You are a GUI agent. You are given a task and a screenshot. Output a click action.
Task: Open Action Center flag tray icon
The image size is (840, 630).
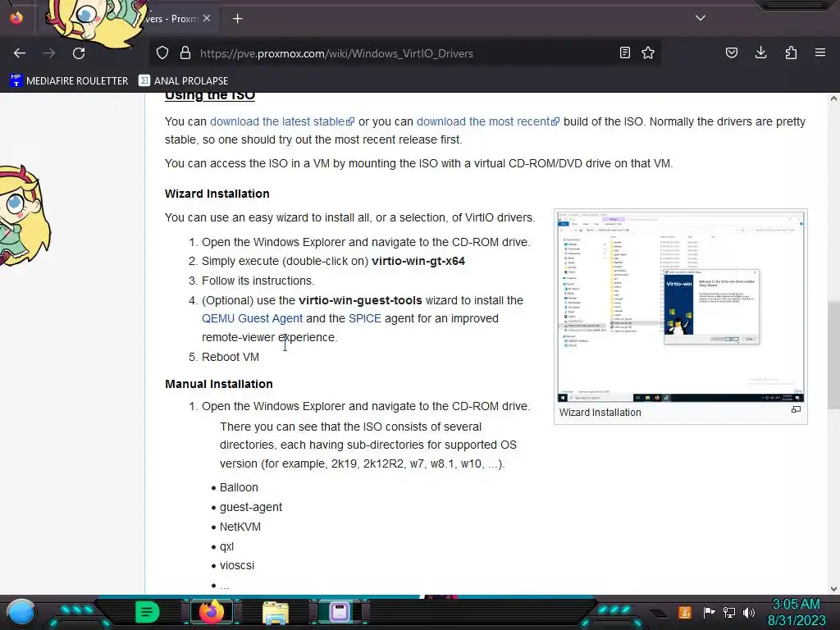pos(709,612)
